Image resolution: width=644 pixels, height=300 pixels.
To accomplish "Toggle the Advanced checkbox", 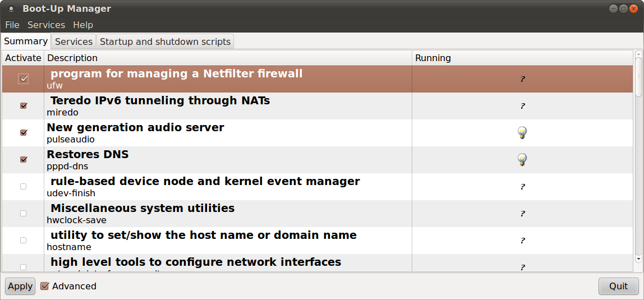I will coord(45,286).
